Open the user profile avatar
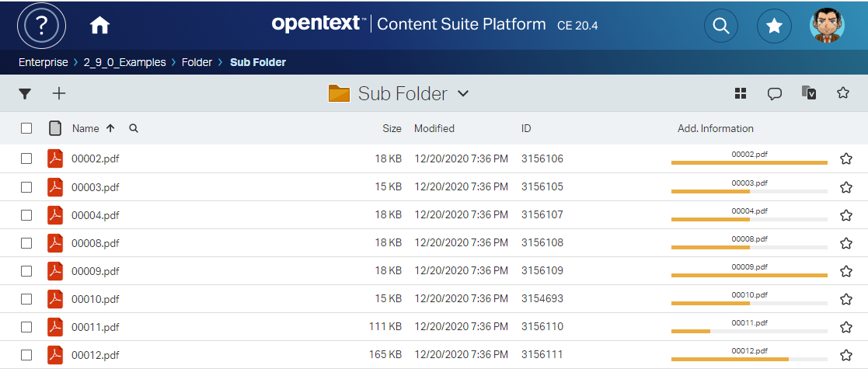The width and height of the screenshot is (868, 369). coord(827,26)
